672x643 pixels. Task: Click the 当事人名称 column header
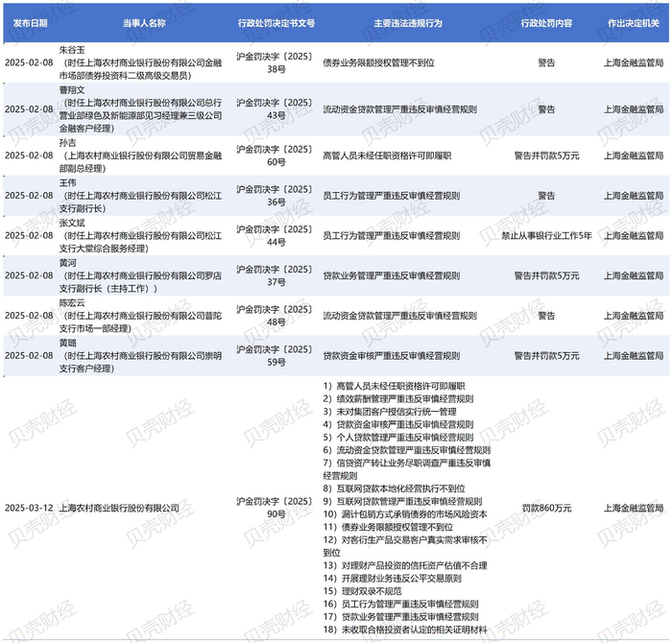pyautogui.click(x=144, y=23)
